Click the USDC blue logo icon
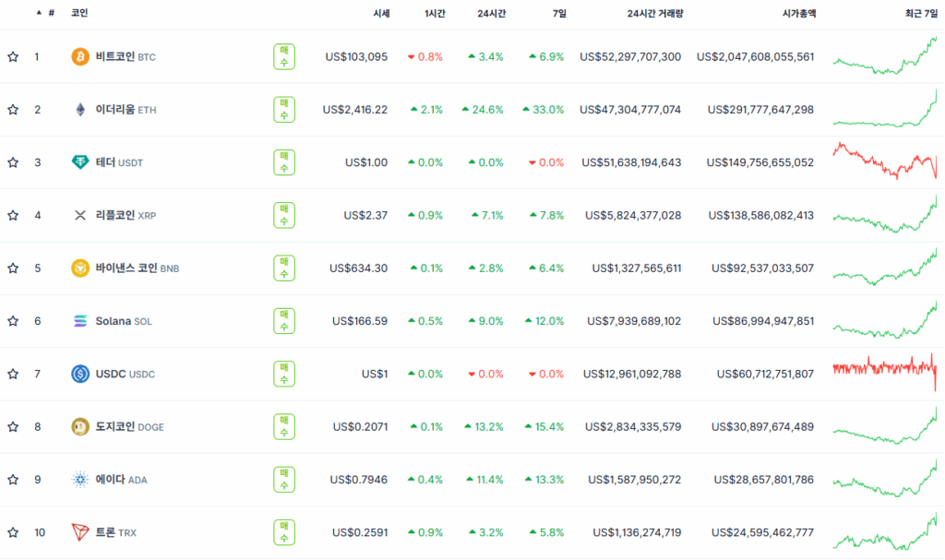Image resolution: width=945 pixels, height=560 pixels. click(80, 374)
